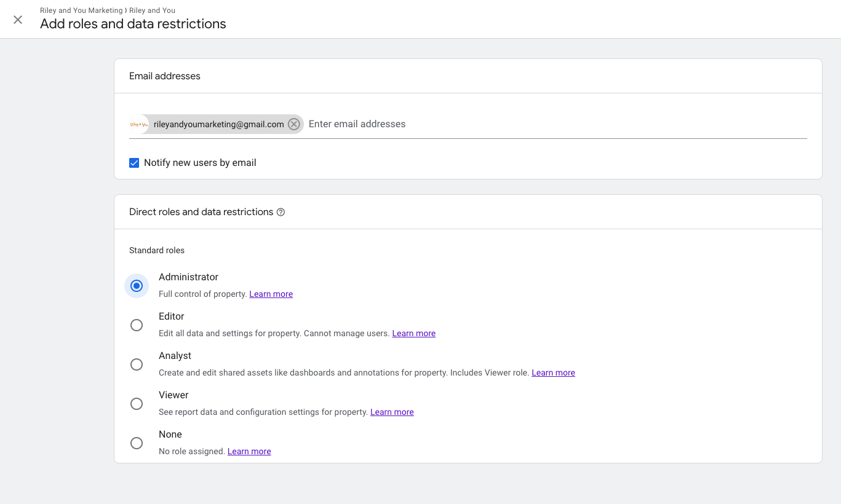841x504 pixels.
Task: Open Learn more link beside No role assigned
Action: [x=249, y=452]
